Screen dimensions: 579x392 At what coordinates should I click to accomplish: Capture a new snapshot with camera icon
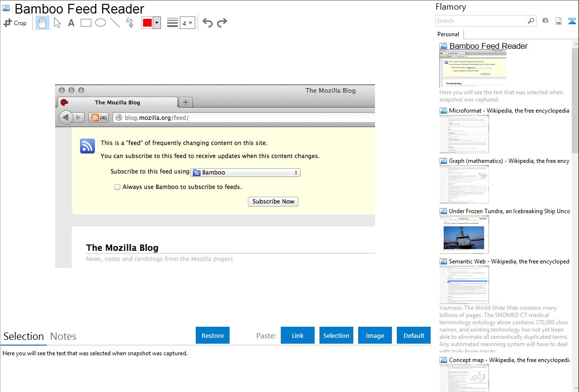[x=545, y=21]
